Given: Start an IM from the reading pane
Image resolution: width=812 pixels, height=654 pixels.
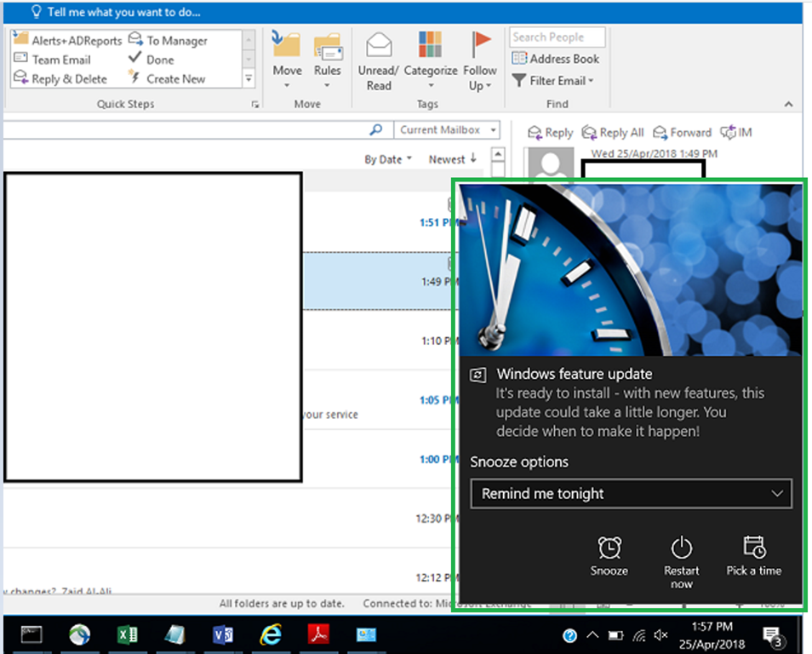Looking at the screenshot, I should tap(736, 133).
